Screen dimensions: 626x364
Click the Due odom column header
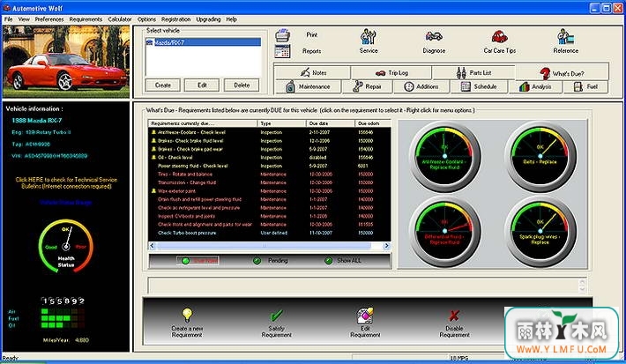(373, 123)
